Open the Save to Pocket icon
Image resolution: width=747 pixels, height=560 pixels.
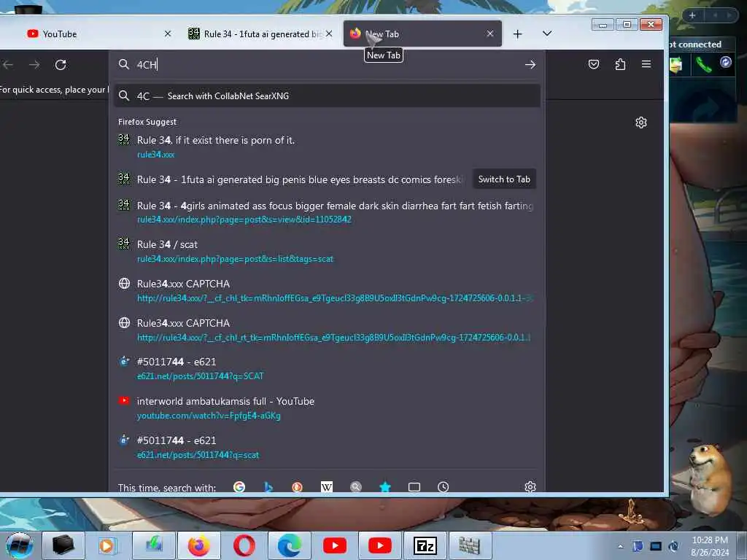(x=594, y=64)
